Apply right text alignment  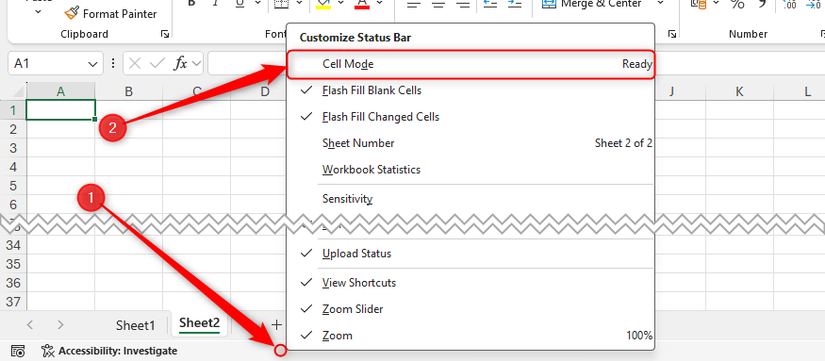point(463,4)
